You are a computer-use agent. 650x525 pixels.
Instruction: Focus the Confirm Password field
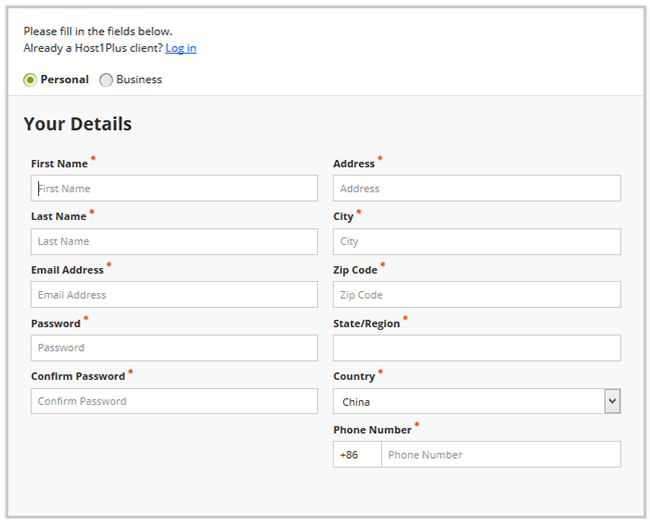pyautogui.click(x=174, y=401)
